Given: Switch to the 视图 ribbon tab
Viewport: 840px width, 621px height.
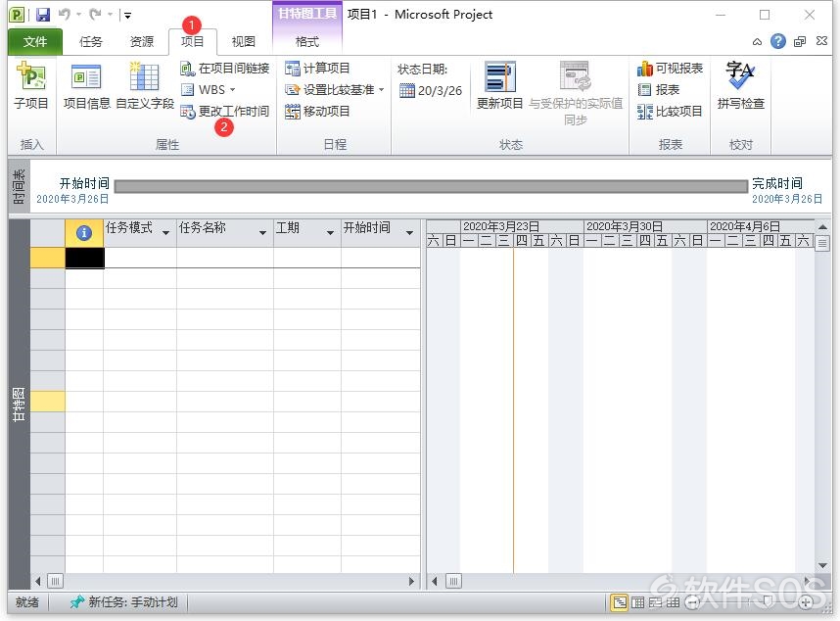Looking at the screenshot, I should 243,42.
